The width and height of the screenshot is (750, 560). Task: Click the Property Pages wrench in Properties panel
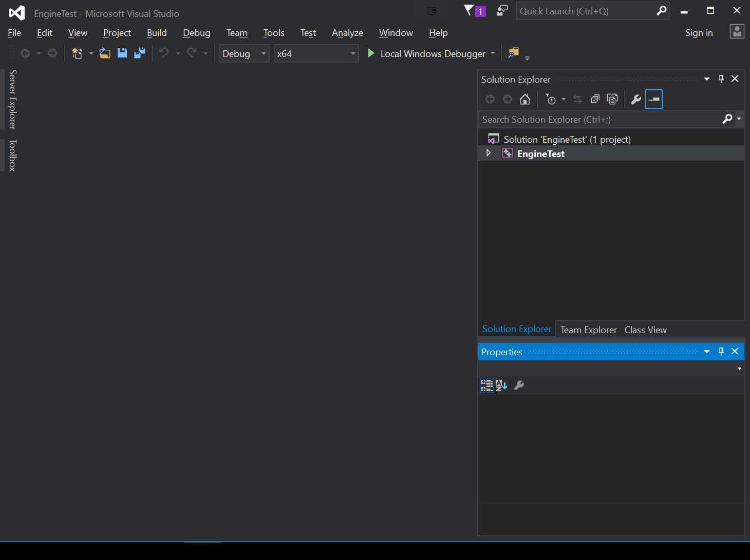(x=519, y=385)
